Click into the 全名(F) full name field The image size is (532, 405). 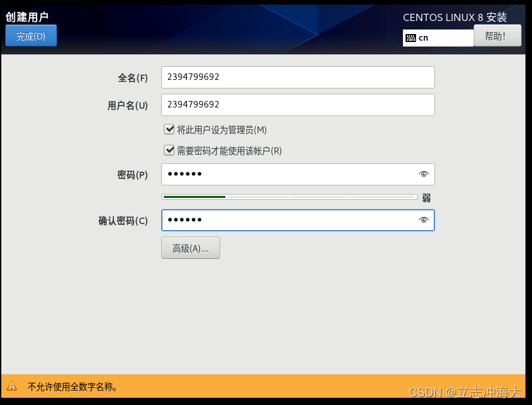click(x=297, y=77)
